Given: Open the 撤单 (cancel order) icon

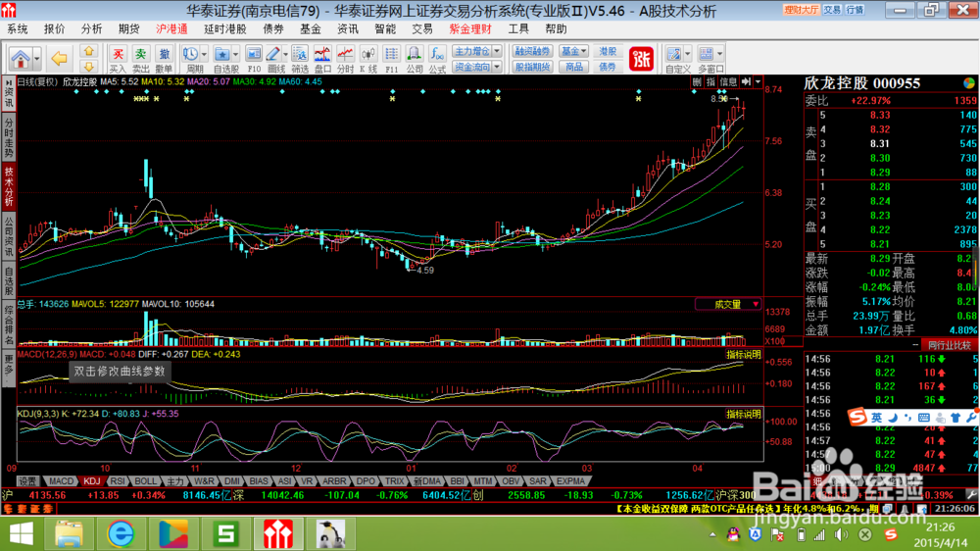Looking at the screenshot, I should tap(164, 59).
